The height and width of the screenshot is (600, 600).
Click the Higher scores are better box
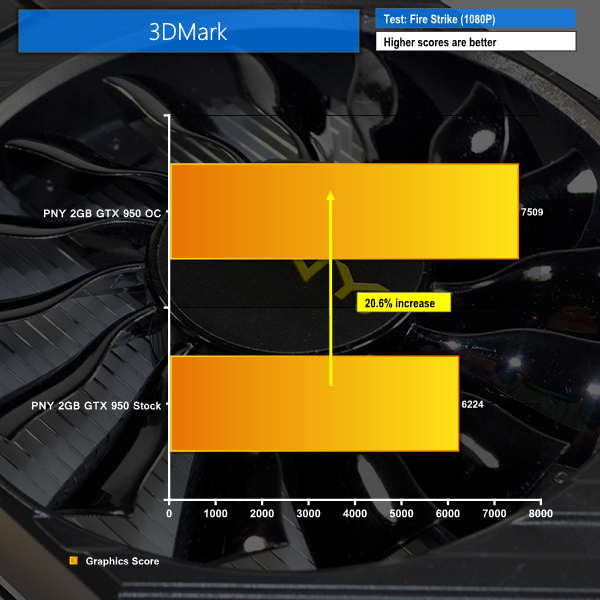[x=476, y=41]
